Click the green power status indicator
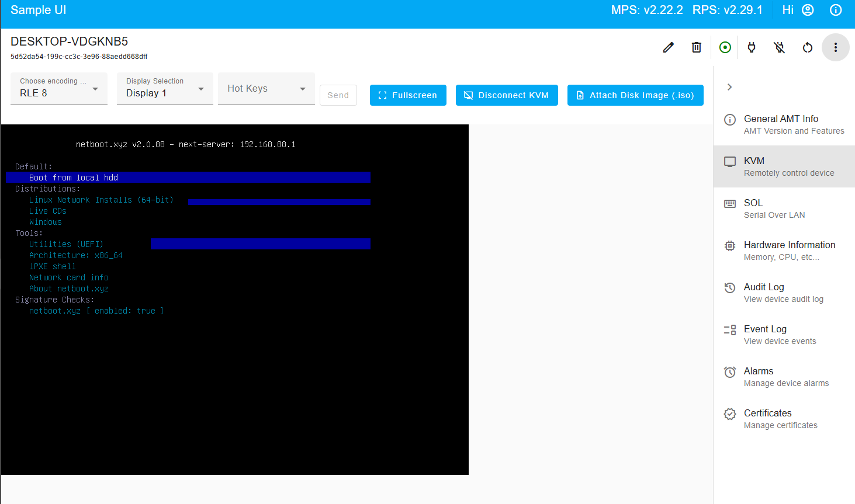855x504 pixels. tap(725, 47)
